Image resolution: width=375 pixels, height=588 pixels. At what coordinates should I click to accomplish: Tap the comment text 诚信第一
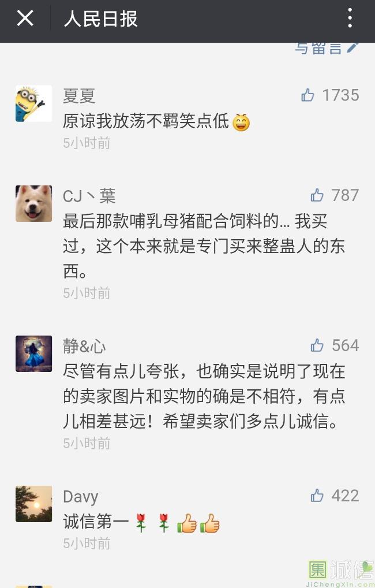point(96,522)
